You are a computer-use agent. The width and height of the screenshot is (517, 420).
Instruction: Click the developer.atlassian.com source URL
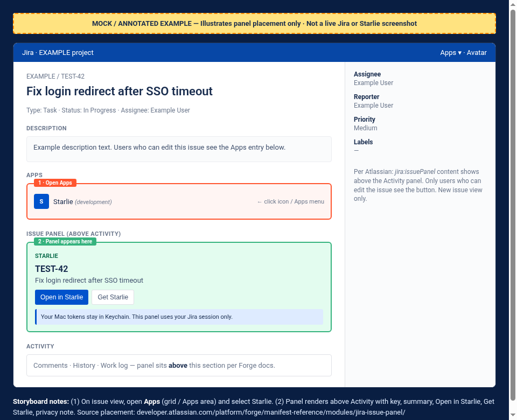271,412
